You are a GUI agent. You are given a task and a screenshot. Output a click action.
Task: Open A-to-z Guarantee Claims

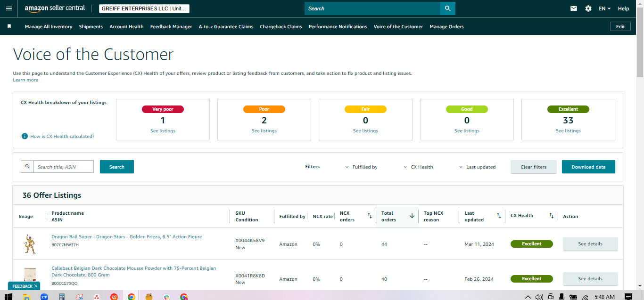pos(226,26)
